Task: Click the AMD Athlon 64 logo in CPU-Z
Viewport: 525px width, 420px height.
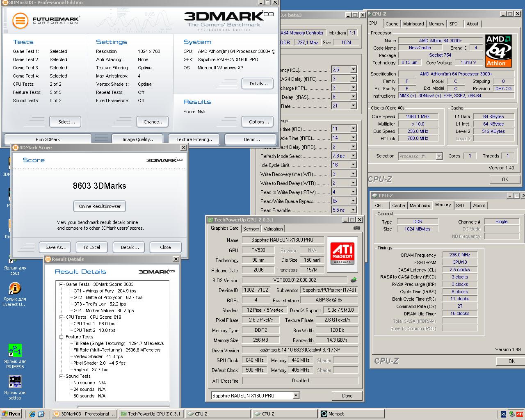Action: click(498, 51)
